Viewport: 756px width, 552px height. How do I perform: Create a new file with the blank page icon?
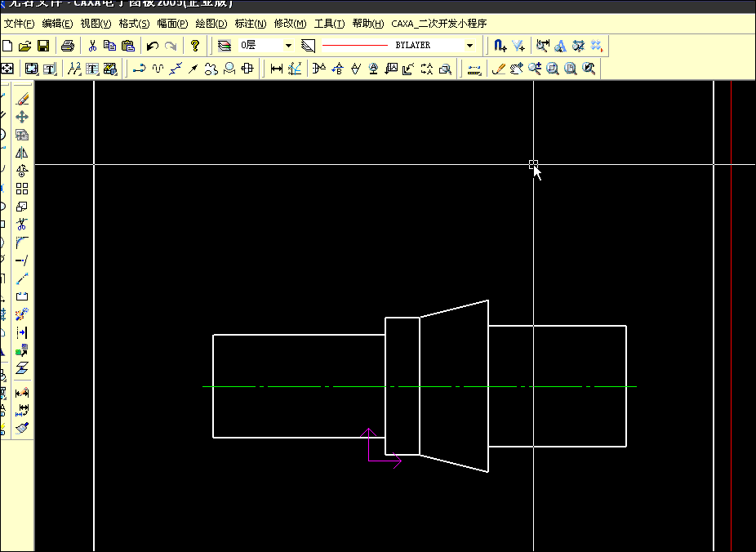(x=7, y=46)
